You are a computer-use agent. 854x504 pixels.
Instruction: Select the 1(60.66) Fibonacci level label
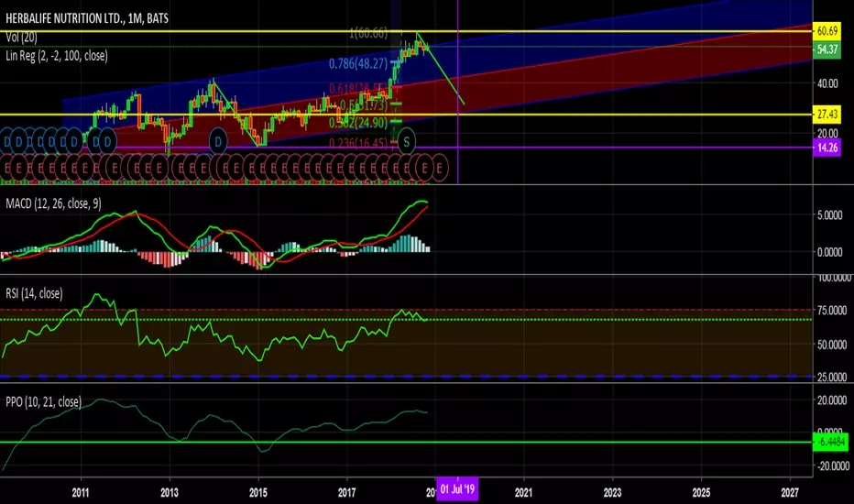[368, 34]
